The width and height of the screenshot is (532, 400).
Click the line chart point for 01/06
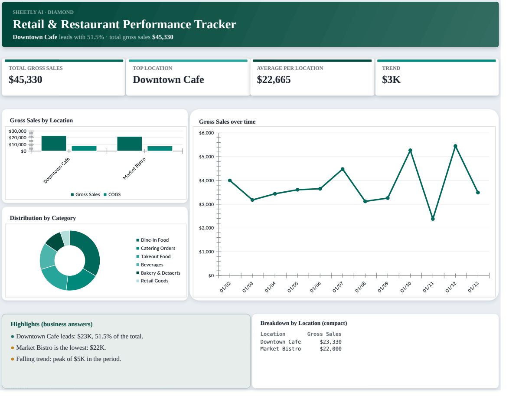click(320, 189)
